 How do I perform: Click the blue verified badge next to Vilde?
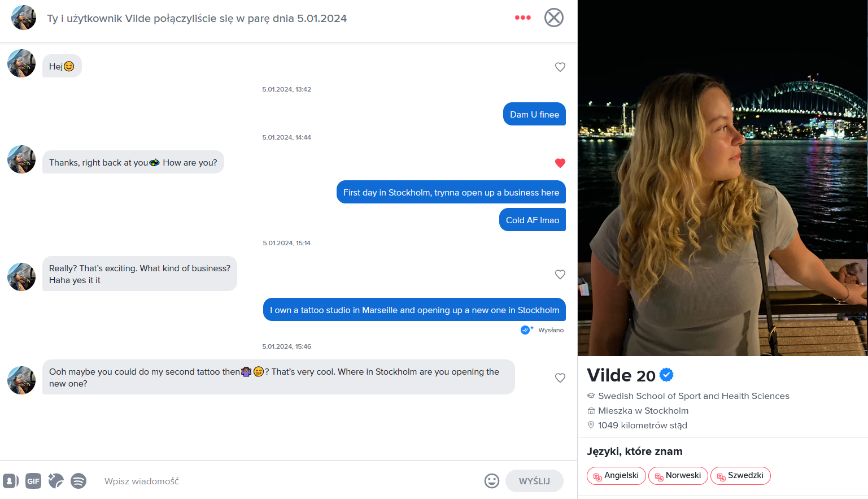tap(666, 375)
